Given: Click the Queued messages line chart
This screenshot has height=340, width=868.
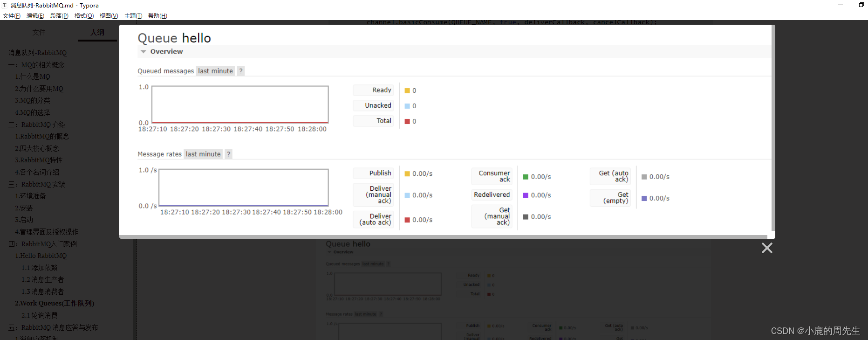Looking at the screenshot, I should (x=240, y=104).
